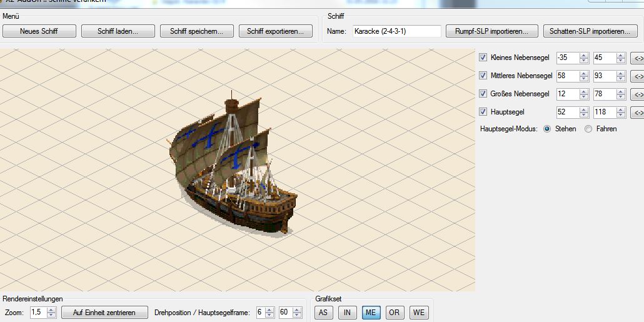
Task: Click the Neues Schiff button
Action: pyautogui.click(x=39, y=31)
